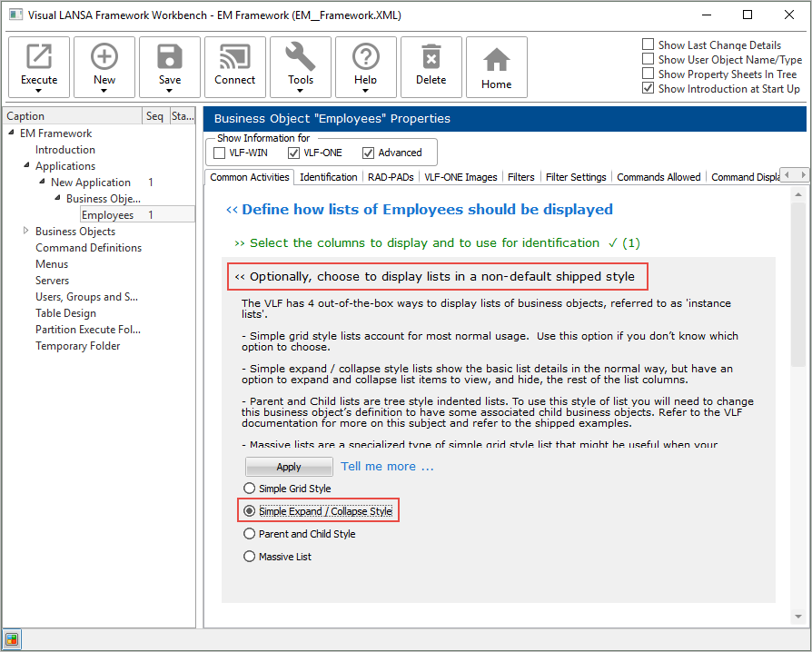
Task: Open the Tools wrench icon
Action: tap(301, 56)
